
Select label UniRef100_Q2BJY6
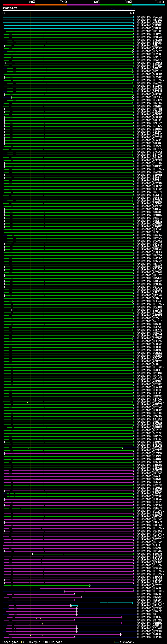click(x=150, y=508)
